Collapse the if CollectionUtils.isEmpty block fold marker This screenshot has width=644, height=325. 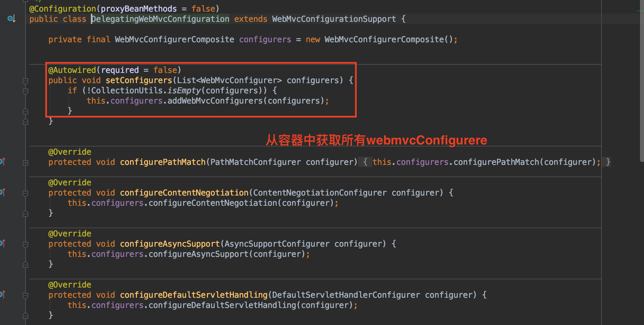(x=26, y=91)
